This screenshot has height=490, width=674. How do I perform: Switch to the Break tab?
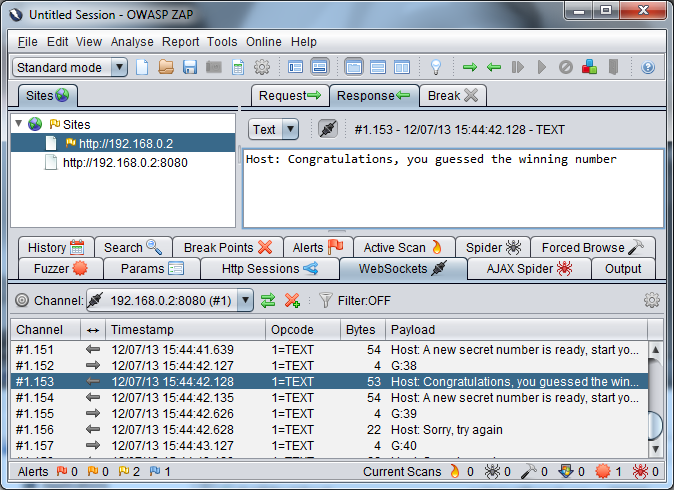453,95
